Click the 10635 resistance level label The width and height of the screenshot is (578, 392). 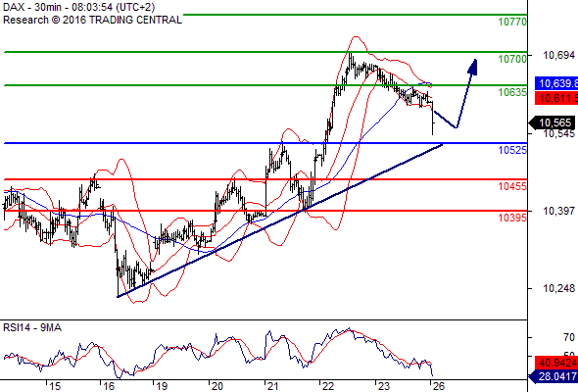(x=512, y=92)
